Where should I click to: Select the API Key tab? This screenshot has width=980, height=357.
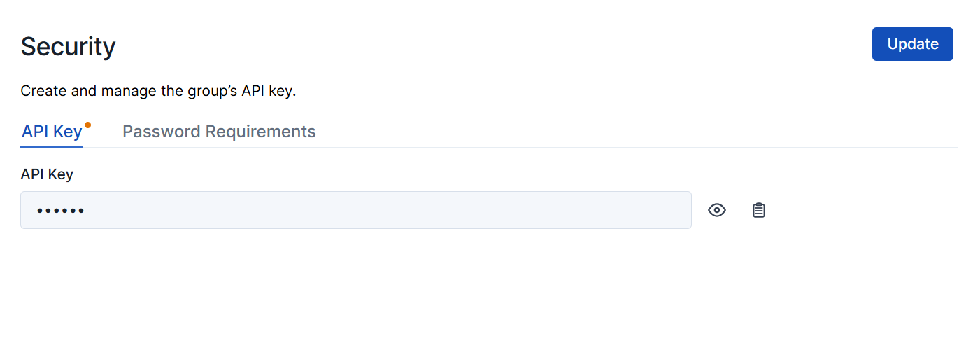(52, 132)
